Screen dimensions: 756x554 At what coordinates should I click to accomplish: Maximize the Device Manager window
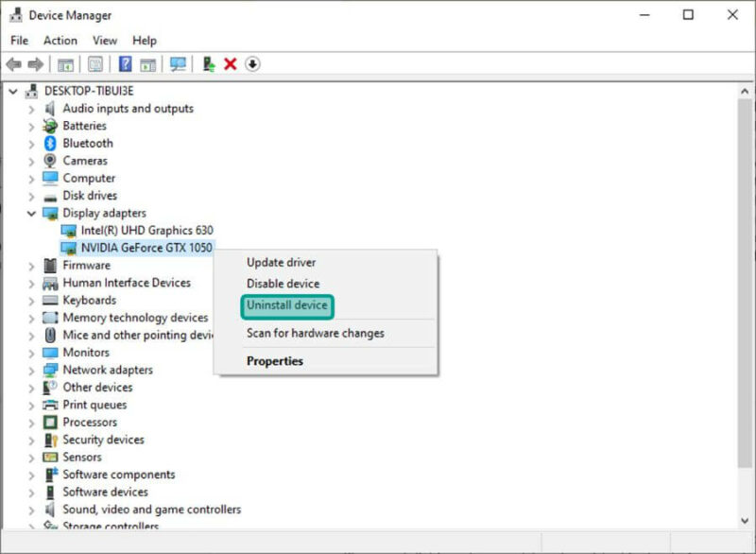point(688,15)
